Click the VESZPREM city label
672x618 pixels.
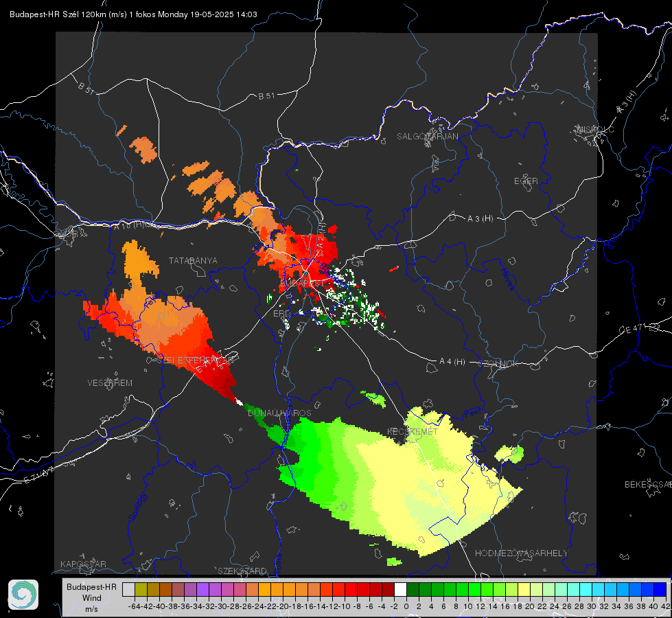pyautogui.click(x=110, y=382)
